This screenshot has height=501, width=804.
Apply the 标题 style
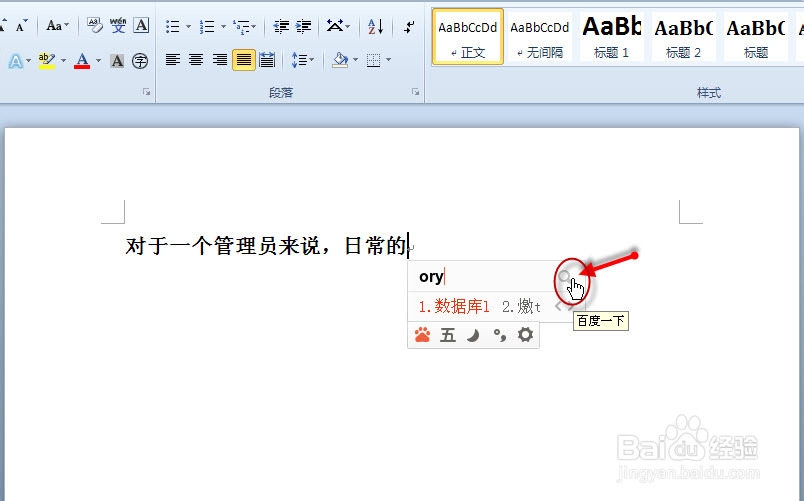click(x=755, y=36)
